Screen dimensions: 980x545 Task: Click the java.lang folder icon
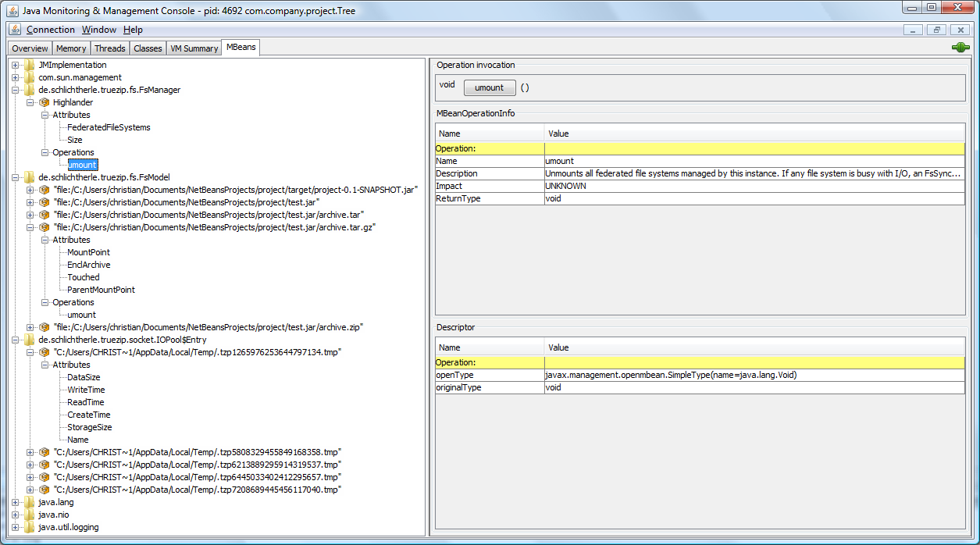click(x=30, y=502)
